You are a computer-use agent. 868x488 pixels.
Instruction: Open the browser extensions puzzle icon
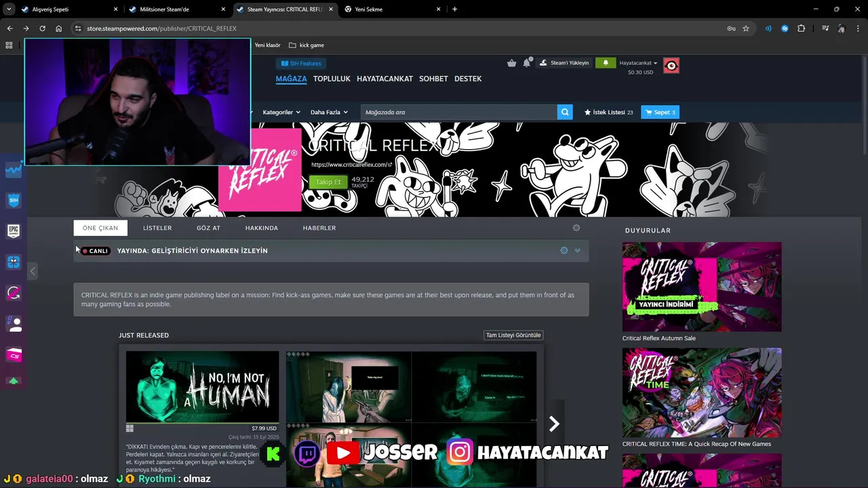[802, 28]
